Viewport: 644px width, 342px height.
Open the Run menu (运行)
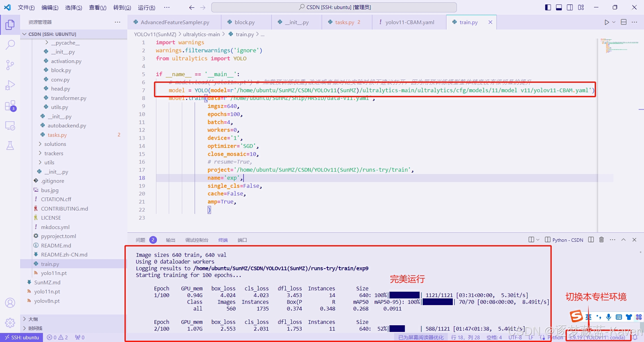147,7
